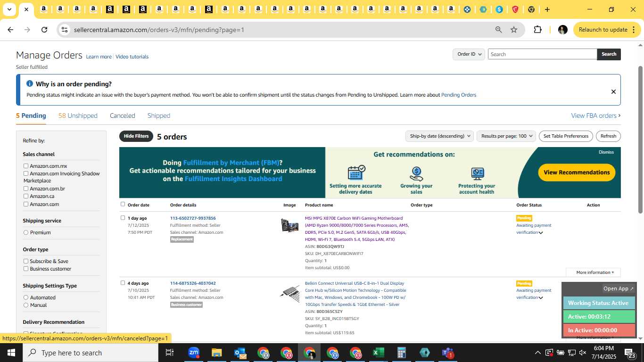This screenshot has width=644, height=362.
Task: Open the Results per page dropdown
Action: click(x=506, y=136)
